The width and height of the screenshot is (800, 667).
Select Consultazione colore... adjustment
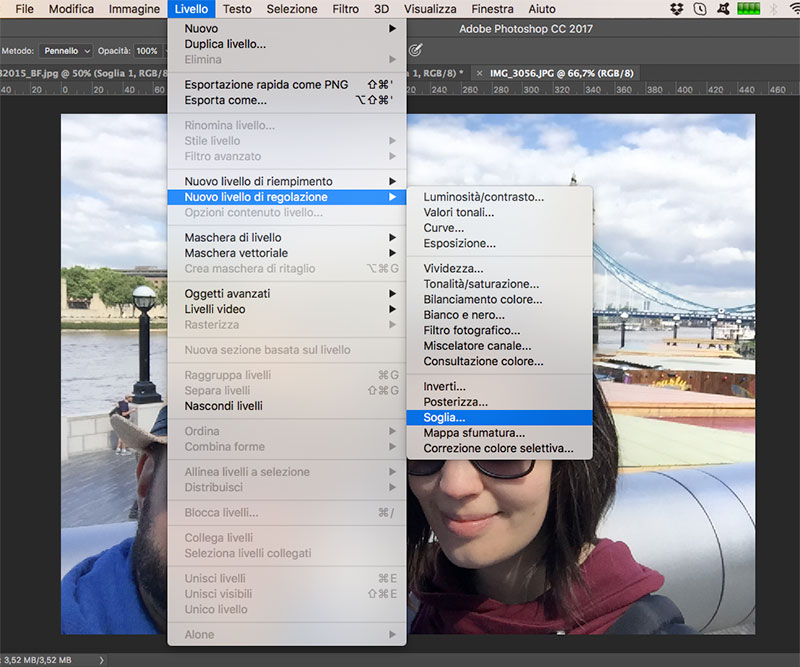(x=499, y=361)
